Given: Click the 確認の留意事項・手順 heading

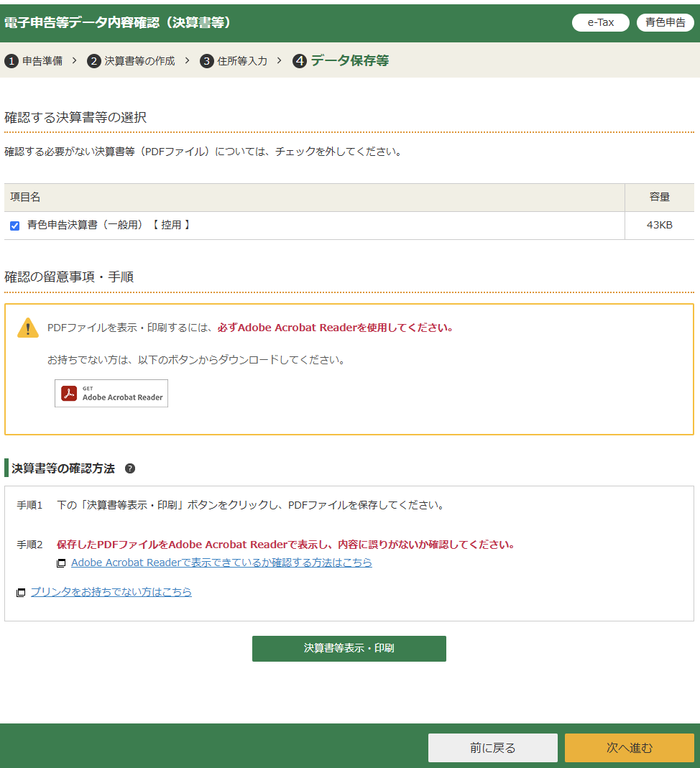Looking at the screenshot, I should (69, 277).
